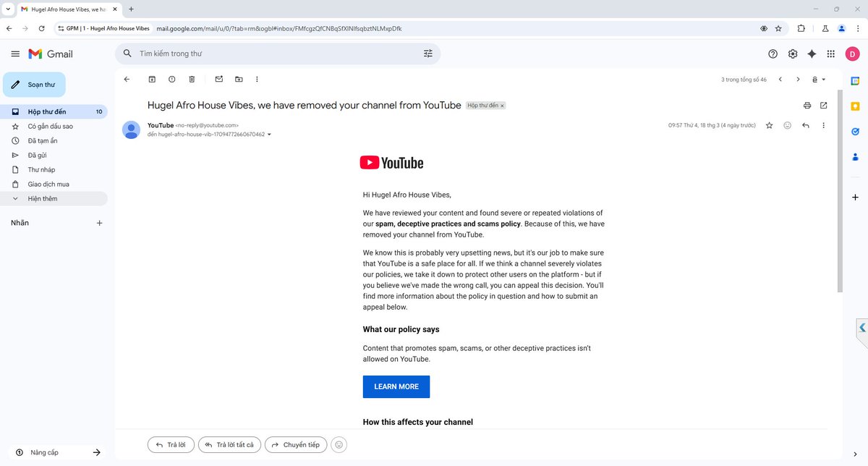
Task: Click the search field Tìm kiếm trong thư
Action: pyautogui.click(x=278, y=54)
